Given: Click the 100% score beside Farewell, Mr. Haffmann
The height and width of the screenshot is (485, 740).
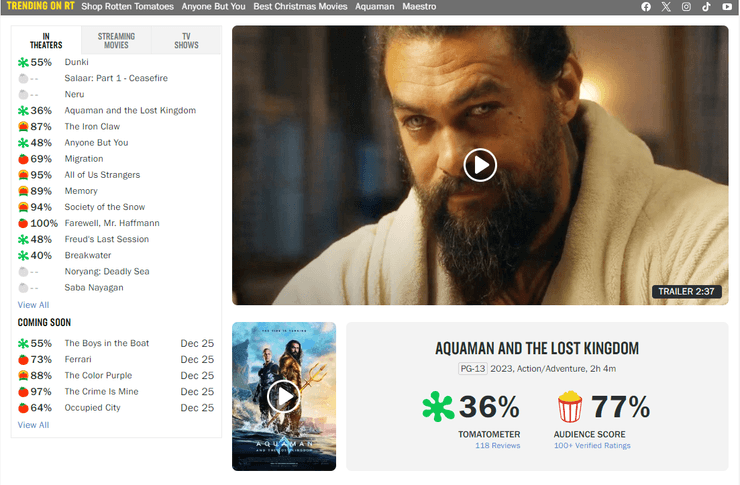Looking at the screenshot, I should point(44,223).
